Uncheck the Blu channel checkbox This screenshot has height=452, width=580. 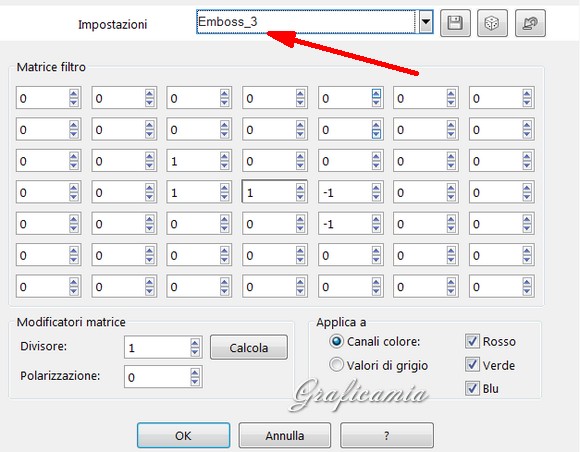coord(472,388)
